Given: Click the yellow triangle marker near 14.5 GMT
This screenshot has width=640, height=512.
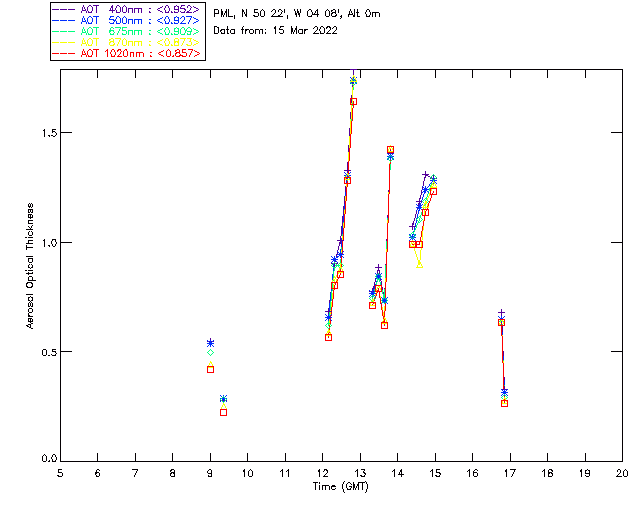Looking at the screenshot, I should pyautogui.click(x=419, y=264).
